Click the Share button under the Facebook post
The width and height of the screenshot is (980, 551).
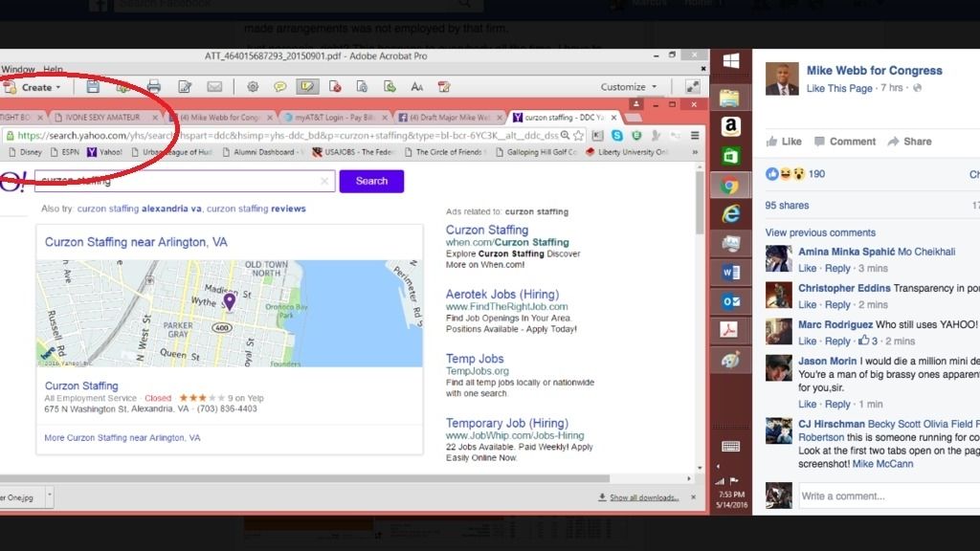click(909, 142)
